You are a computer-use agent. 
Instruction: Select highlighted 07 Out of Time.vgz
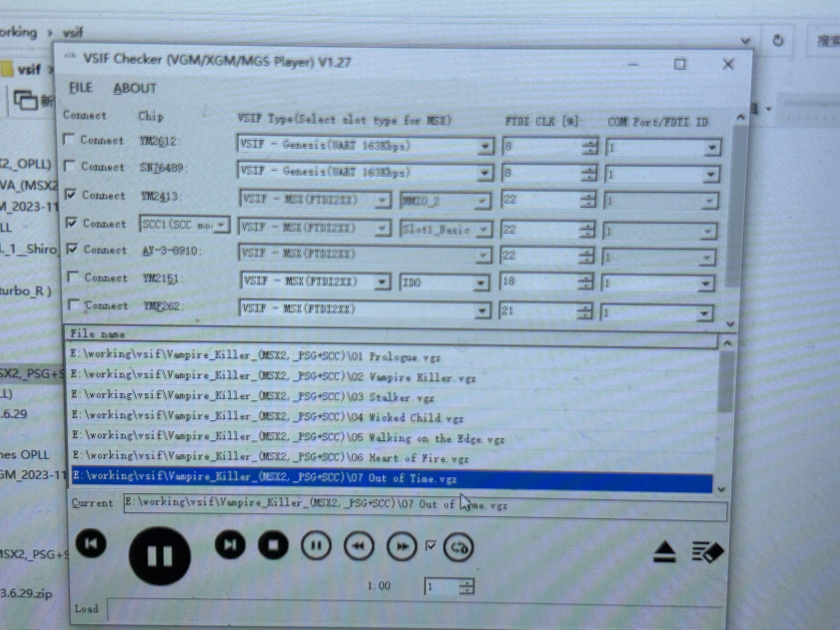[392, 479]
